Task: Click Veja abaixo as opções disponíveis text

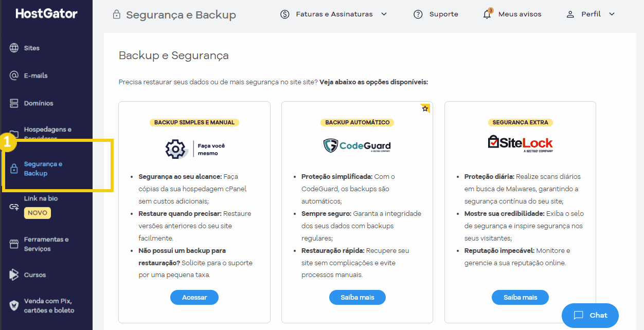Action: click(374, 82)
